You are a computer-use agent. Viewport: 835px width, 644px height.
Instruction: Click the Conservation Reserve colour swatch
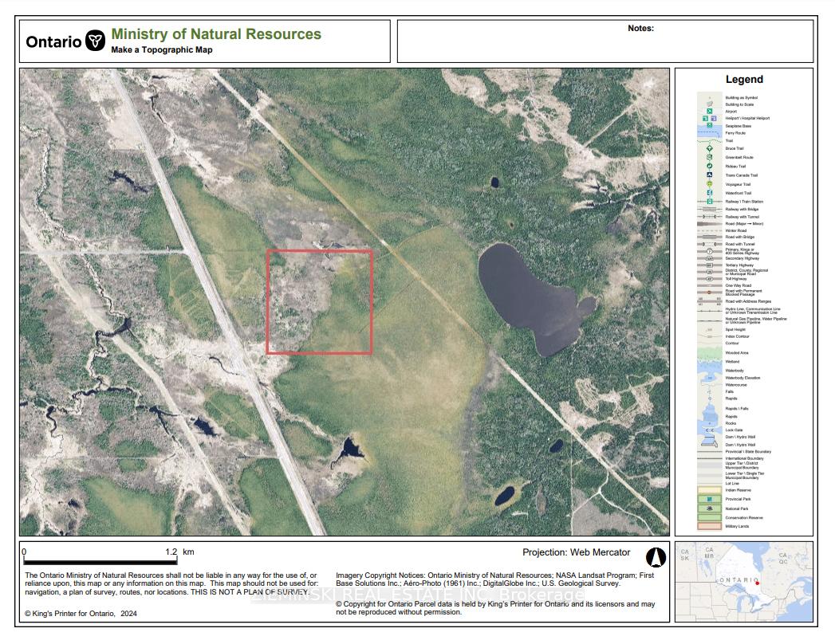pyautogui.click(x=709, y=517)
